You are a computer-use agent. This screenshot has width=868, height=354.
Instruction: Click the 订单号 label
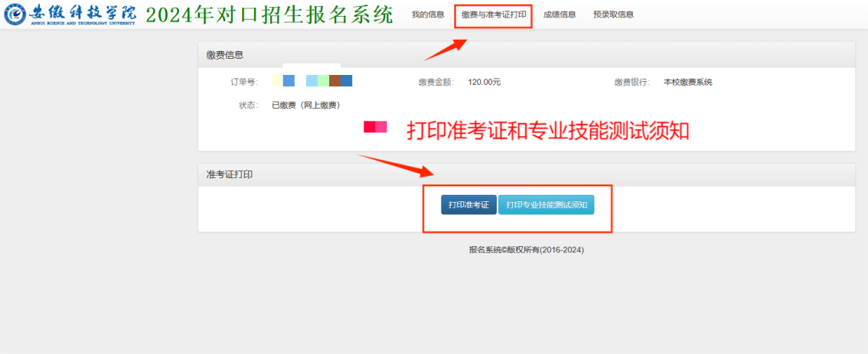pos(243,82)
